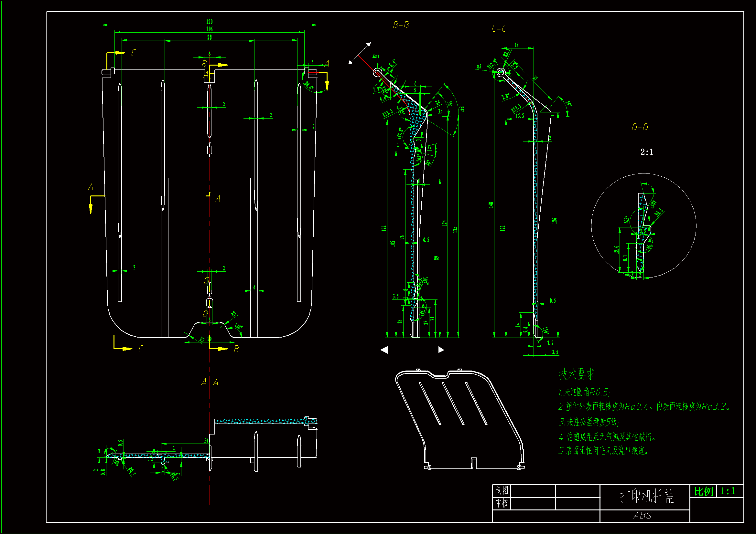Select the D-D detail view label
This screenshot has width=756, height=534.
[x=640, y=127]
